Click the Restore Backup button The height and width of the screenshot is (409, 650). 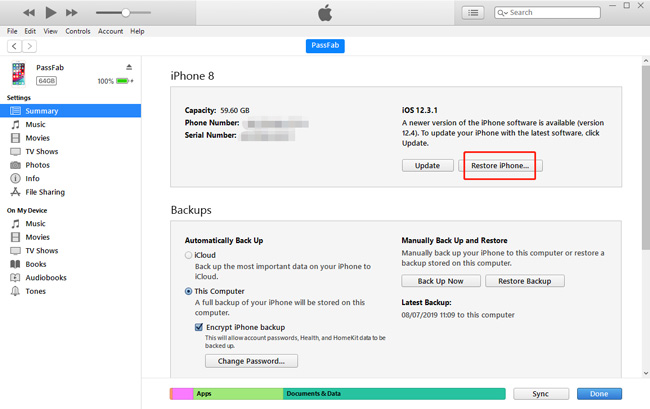(x=525, y=281)
